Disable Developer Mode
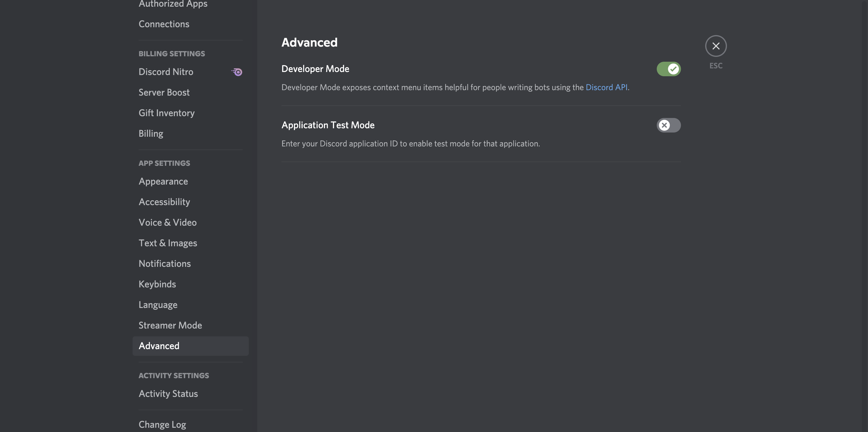868x432 pixels. [x=669, y=69]
